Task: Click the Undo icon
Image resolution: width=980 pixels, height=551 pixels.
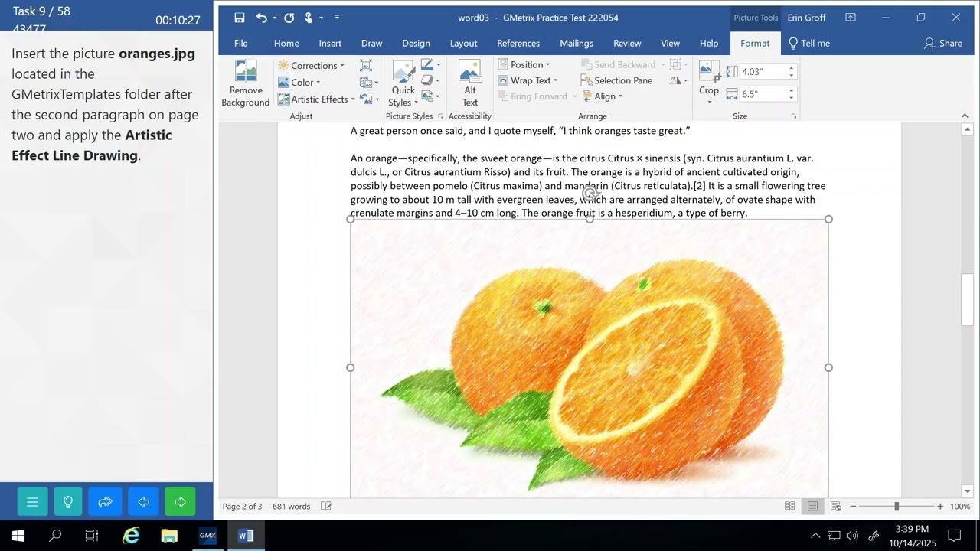Action: click(262, 18)
